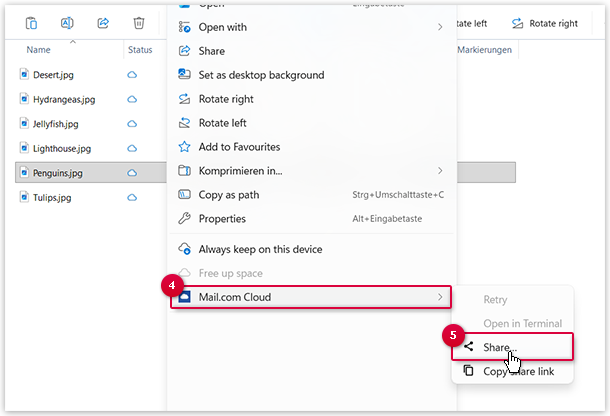This screenshot has width=610, height=416.
Task: Choose 'Share...' in the Mail.com Cloud submenu
Action: (513, 347)
